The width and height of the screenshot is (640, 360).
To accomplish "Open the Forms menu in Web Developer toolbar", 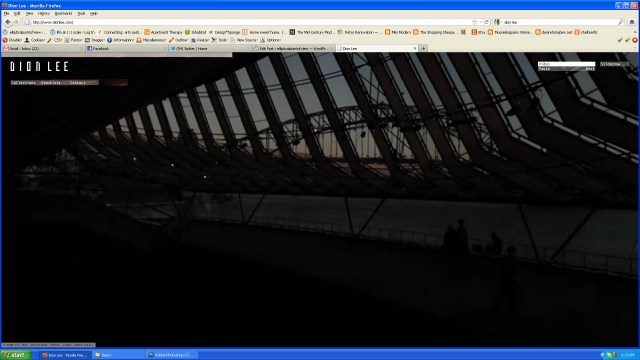I will pos(73,40).
